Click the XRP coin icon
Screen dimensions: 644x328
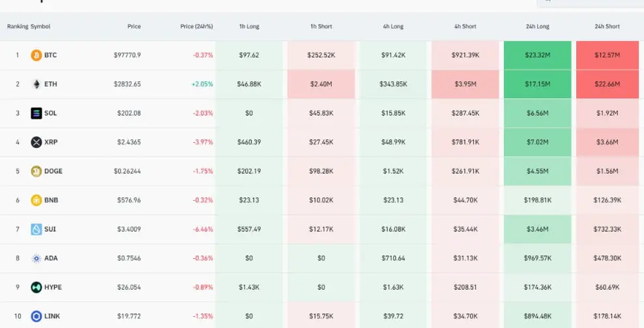coord(37,142)
